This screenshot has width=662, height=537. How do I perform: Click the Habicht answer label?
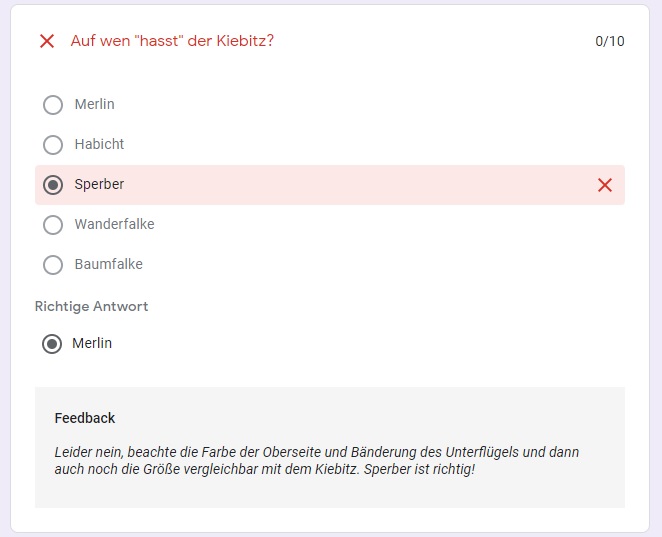click(99, 144)
